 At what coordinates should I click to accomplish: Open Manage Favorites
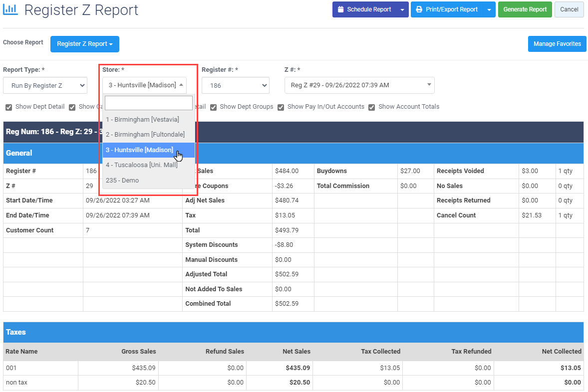coord(557,44)
